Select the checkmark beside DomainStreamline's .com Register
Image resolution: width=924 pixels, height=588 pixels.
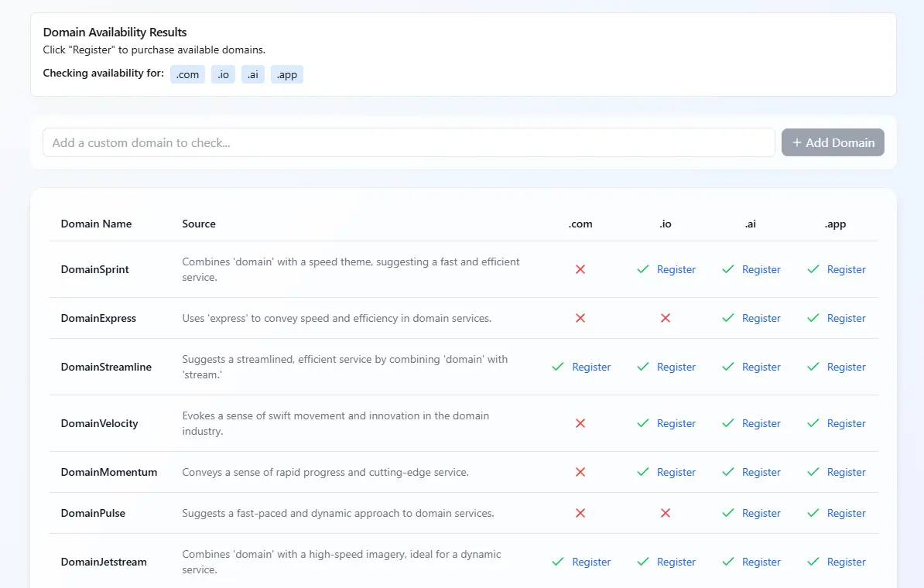pos(558,367)
